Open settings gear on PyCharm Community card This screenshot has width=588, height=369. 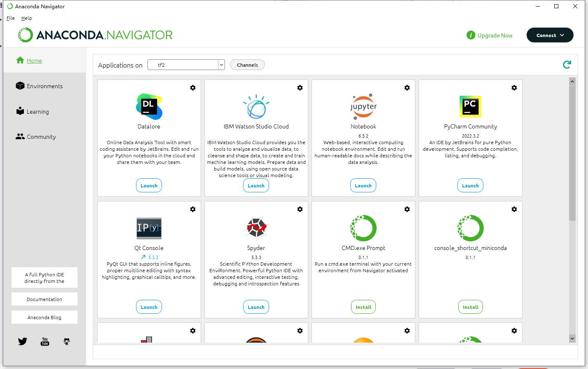514,88
